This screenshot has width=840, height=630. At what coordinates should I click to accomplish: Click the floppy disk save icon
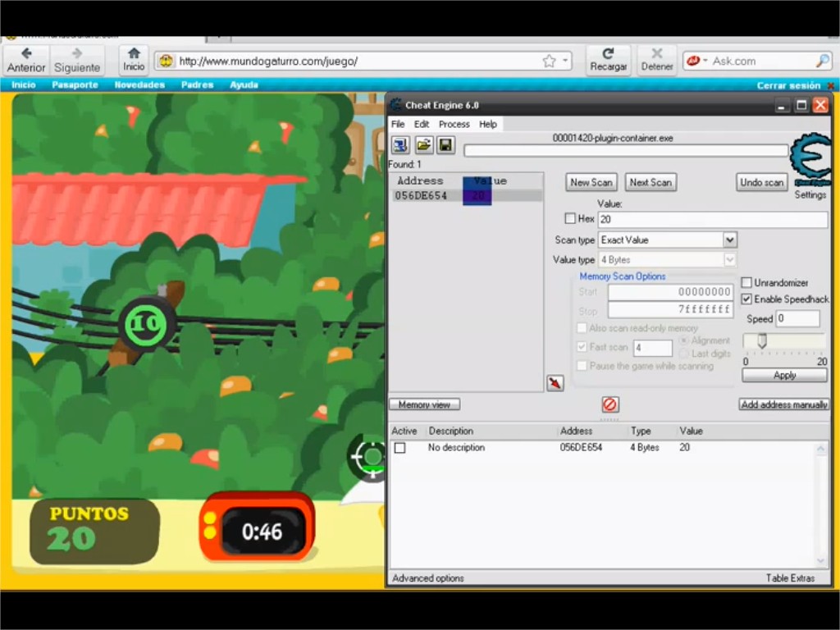coord(445,145)
